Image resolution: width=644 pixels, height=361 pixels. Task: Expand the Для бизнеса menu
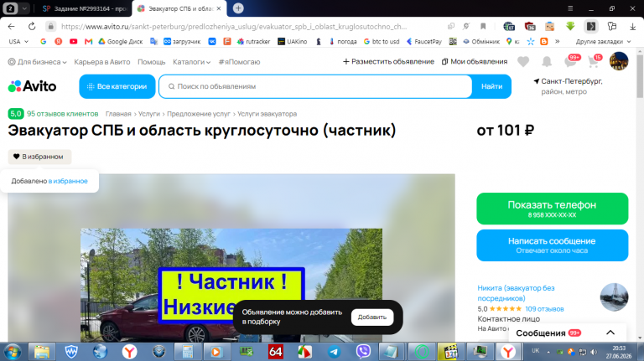[37, 62]
